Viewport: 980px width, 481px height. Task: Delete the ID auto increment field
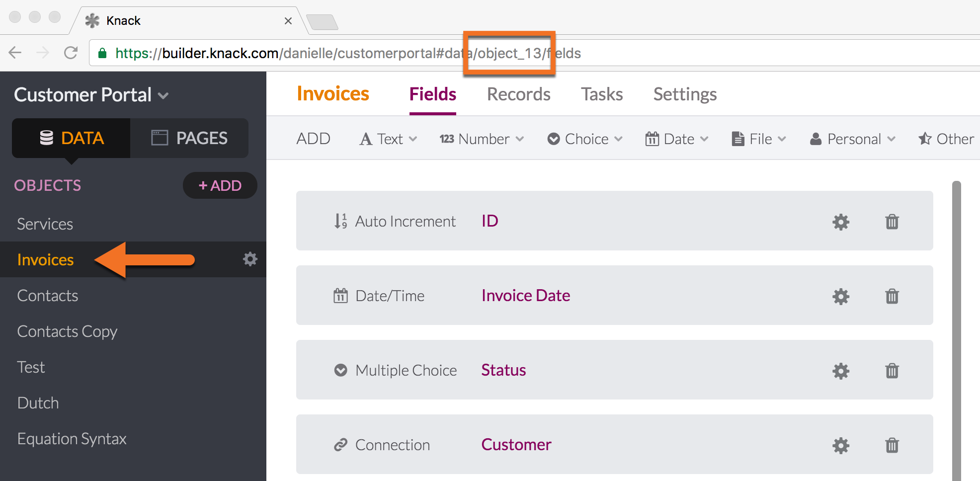point(892,222)
